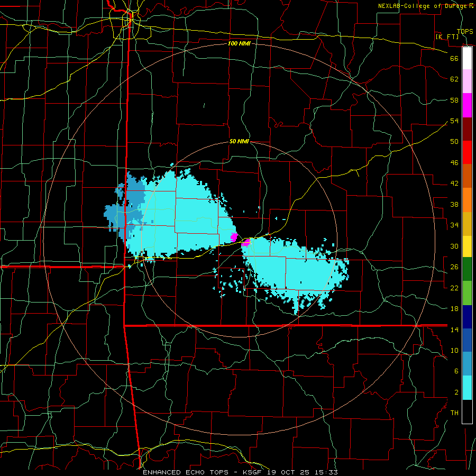Click the navy 14-18 kft legend swatch

point(467,317)
